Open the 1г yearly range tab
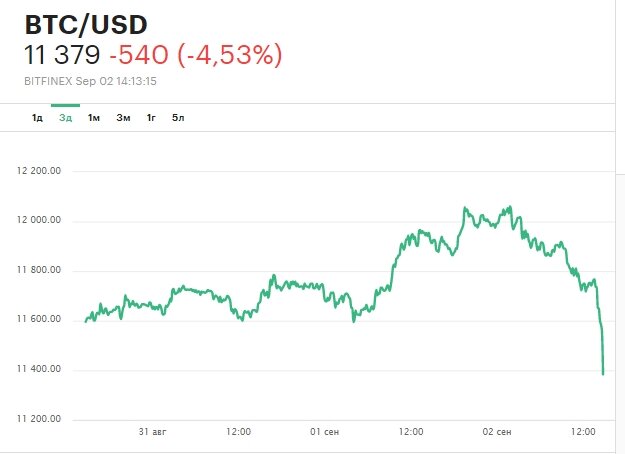Image resolution: width=625 pixels, height=454 pixels. (x=151, y=118)
